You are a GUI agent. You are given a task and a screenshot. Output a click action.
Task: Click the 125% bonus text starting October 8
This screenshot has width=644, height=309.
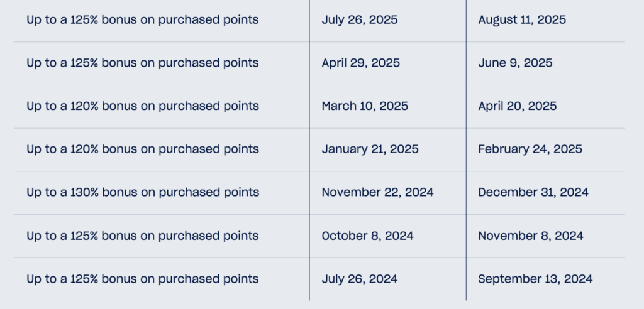point(143,236)
